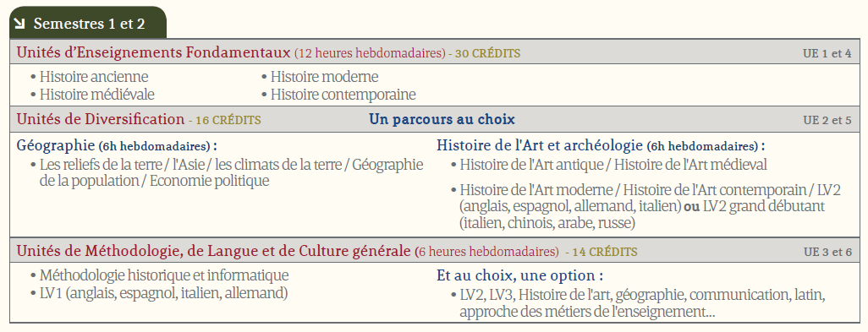Click the UE 1 et 4 label

[x=827, y=53]
